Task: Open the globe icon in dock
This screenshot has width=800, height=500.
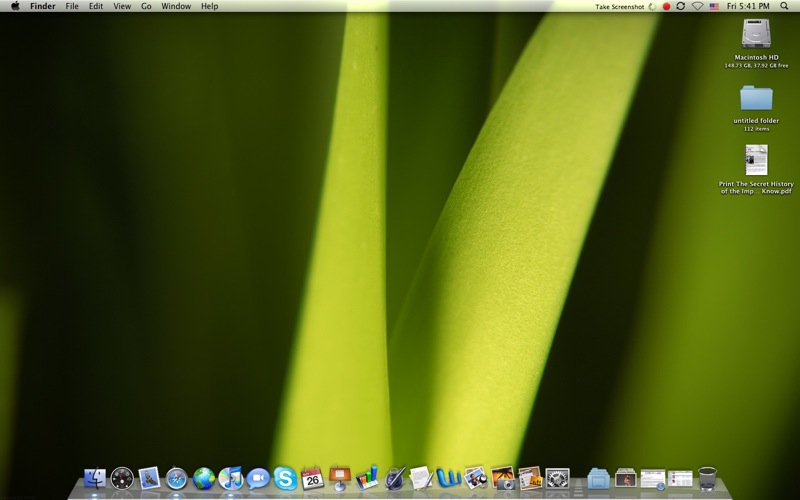Action: tap(204, 479)
